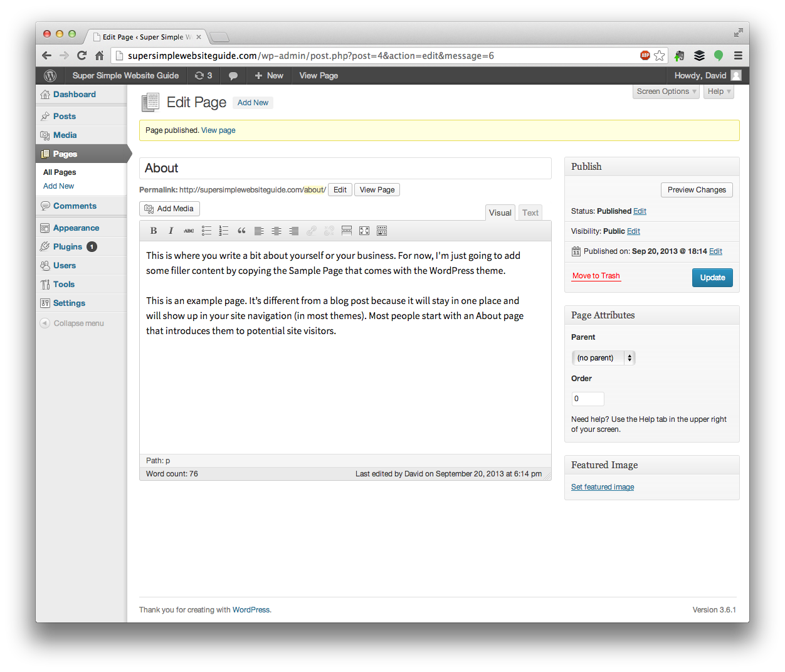Open the Plugins menu
Image resolution: width=785 pixels, height=672 pixels.
click(x=81, y=247)
